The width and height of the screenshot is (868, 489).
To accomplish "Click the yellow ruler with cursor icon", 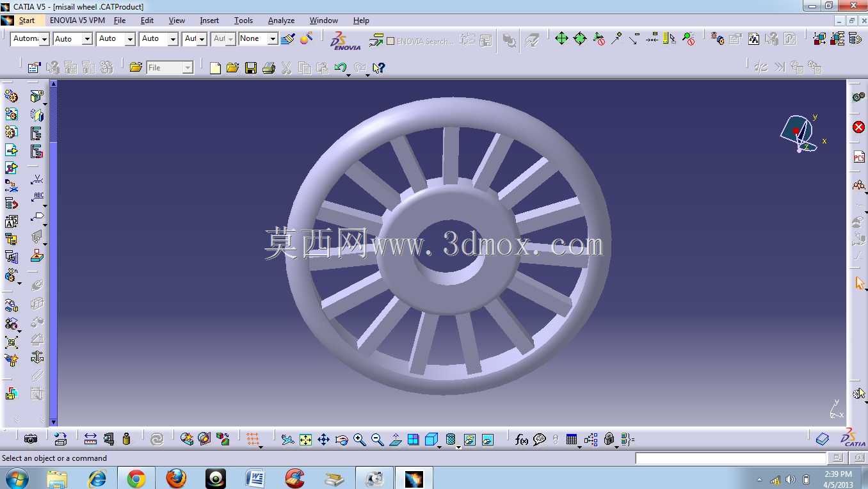I will point(670,38).
